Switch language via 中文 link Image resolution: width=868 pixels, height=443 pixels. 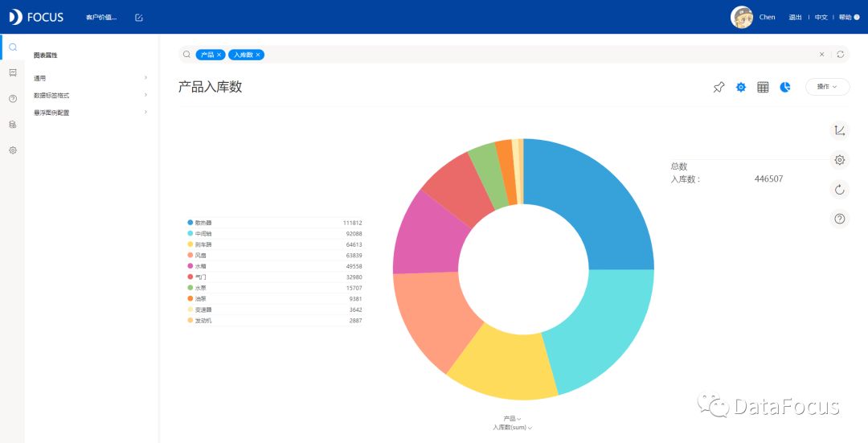(821, 17)
